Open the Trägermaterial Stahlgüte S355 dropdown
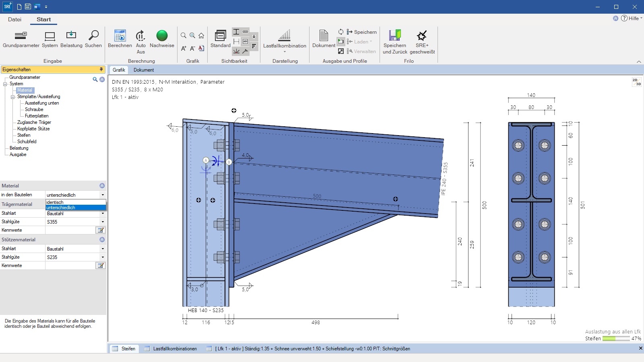This screenshot has height=362, width=644. coord(103,222)
